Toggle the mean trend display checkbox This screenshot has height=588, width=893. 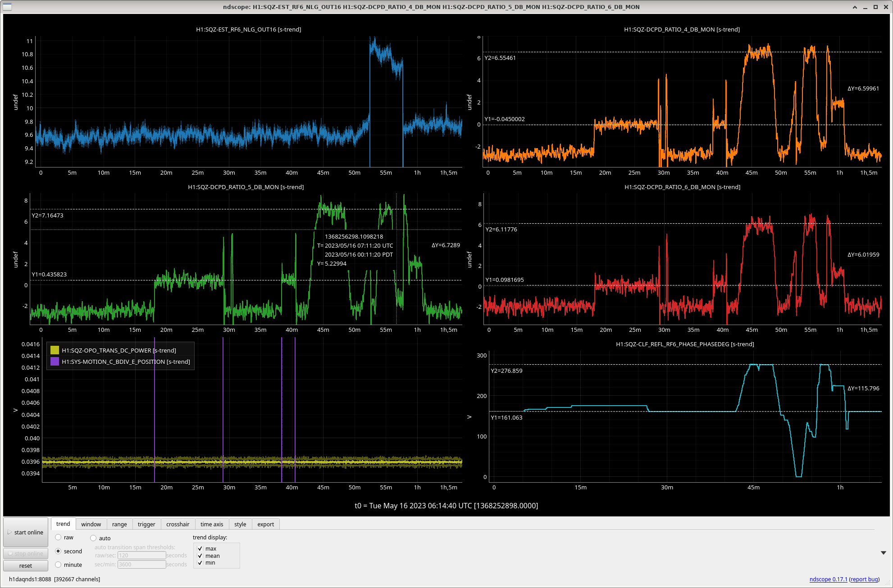(x=200, y=556)
